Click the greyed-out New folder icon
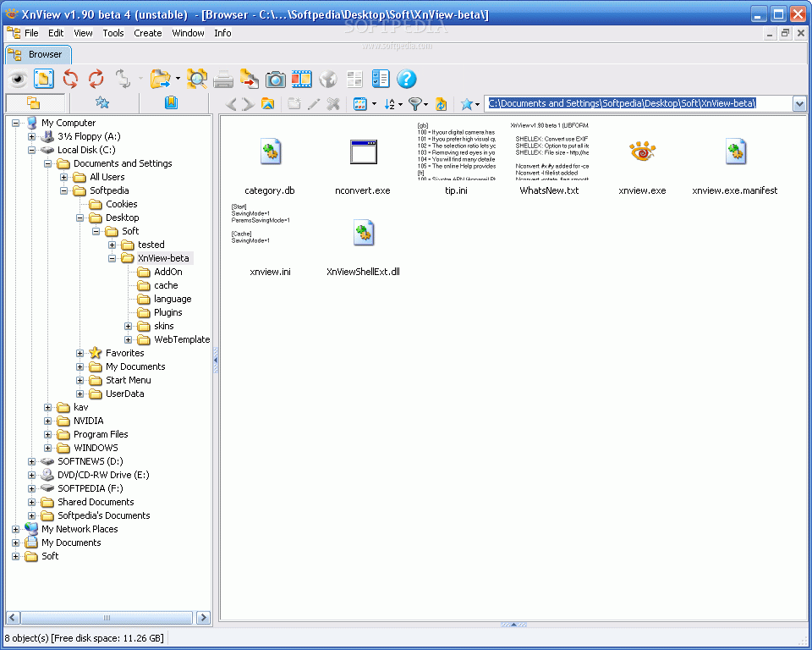The image size is (812, 650). coord(294,103)
